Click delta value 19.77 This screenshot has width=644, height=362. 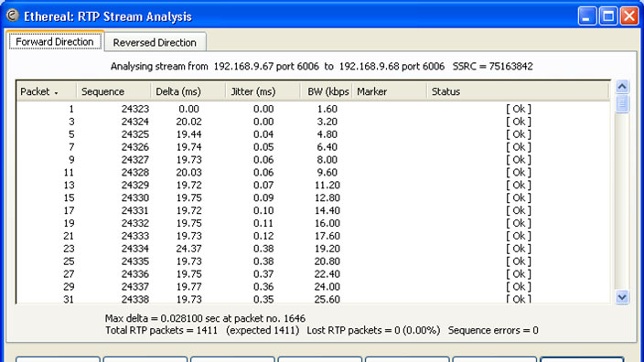coord(189,287)
